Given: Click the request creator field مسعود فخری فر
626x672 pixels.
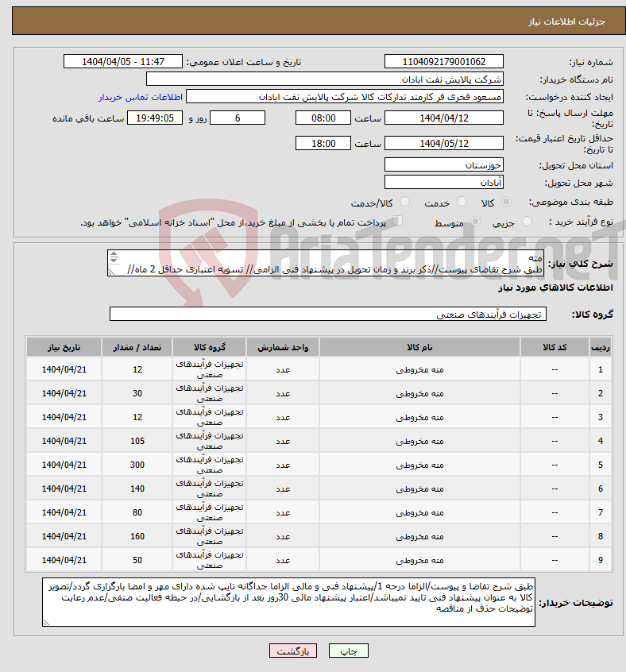Looking at the screenshot, I should point(345,97).
